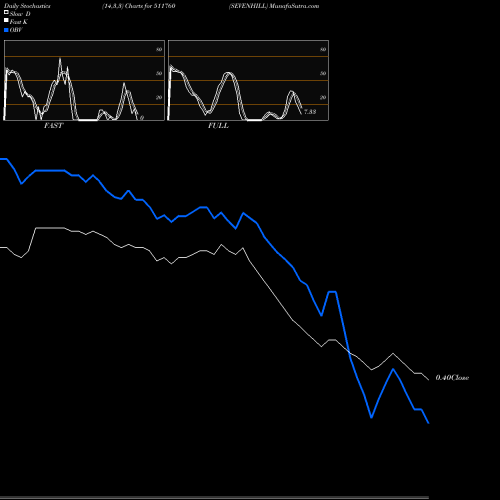Click the 80 axis label in FULL chart
The image size is (500, 500).
click(x=323, y=49)
